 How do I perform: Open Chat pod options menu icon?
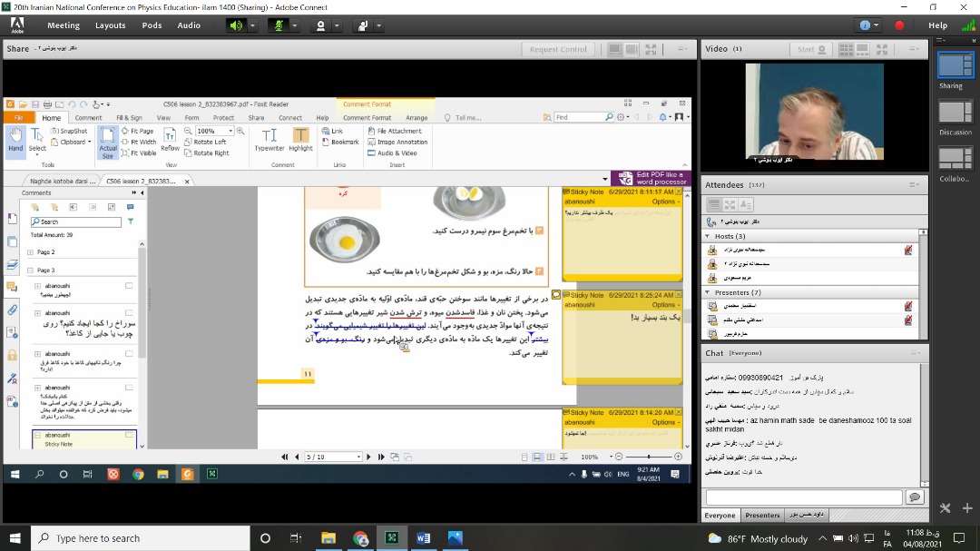click(917, 353)
